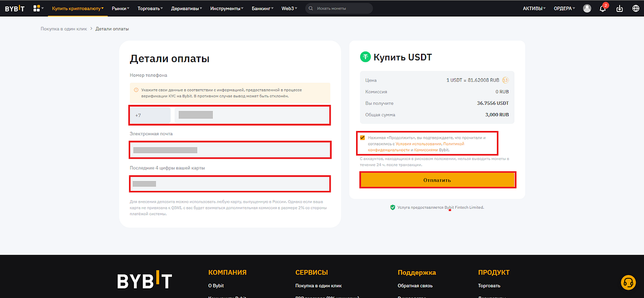Click the download app icon
Viewport: 644px width, 298px height.
[x=620, y=8]
